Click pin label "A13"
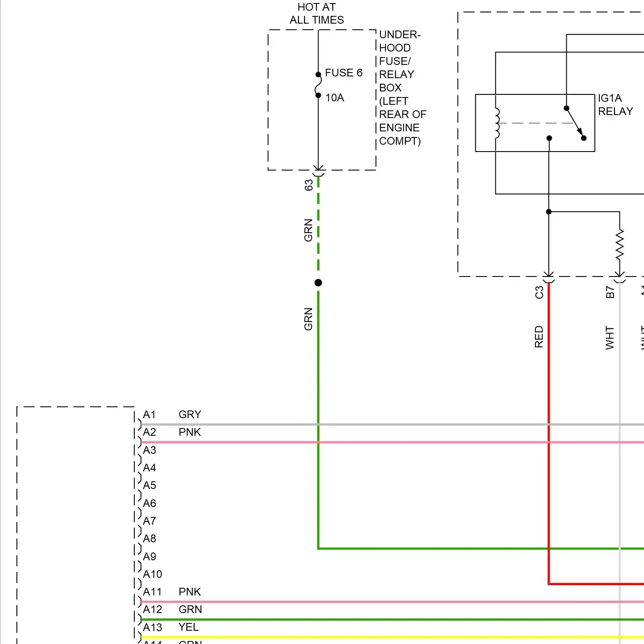 click(152, 628)
